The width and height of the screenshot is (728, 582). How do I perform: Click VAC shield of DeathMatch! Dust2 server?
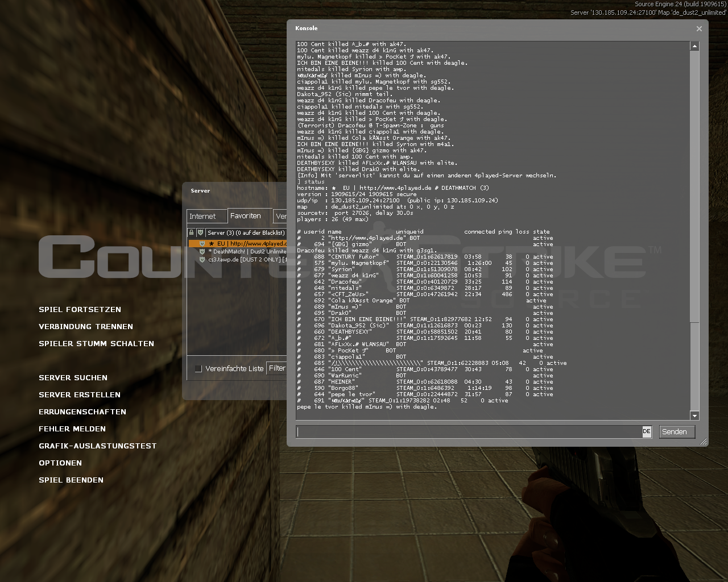[202, 252]
